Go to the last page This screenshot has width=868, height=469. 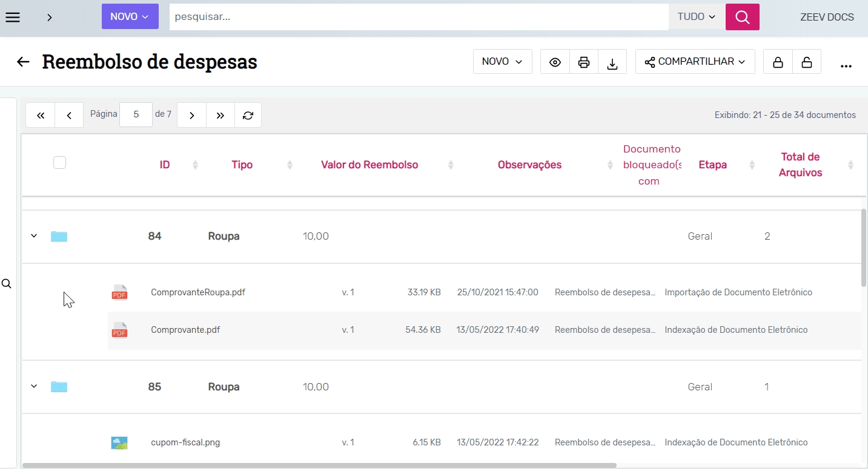[220, 115]
